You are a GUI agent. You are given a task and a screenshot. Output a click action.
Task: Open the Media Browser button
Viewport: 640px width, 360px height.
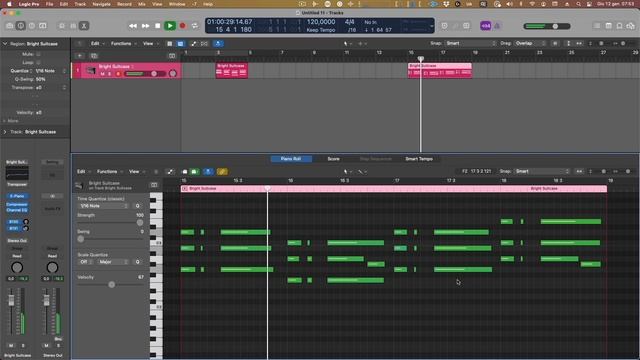pos(630,26)
